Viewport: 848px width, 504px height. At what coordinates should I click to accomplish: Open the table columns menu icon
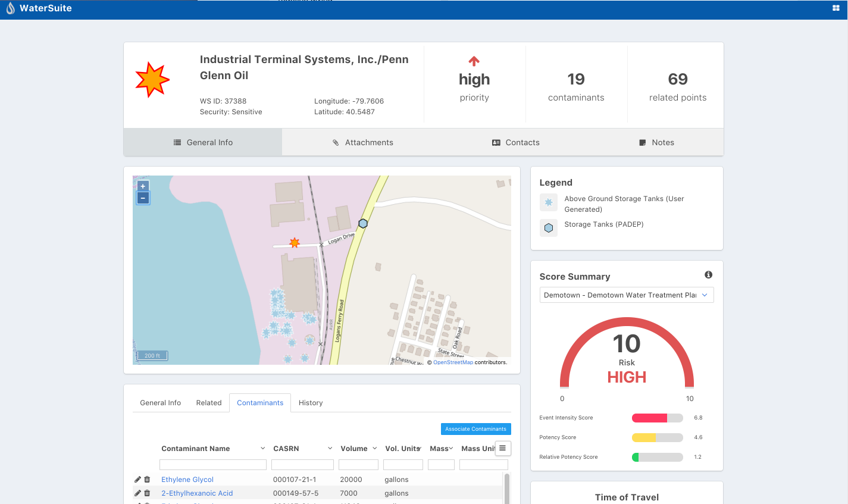point(503,448)
